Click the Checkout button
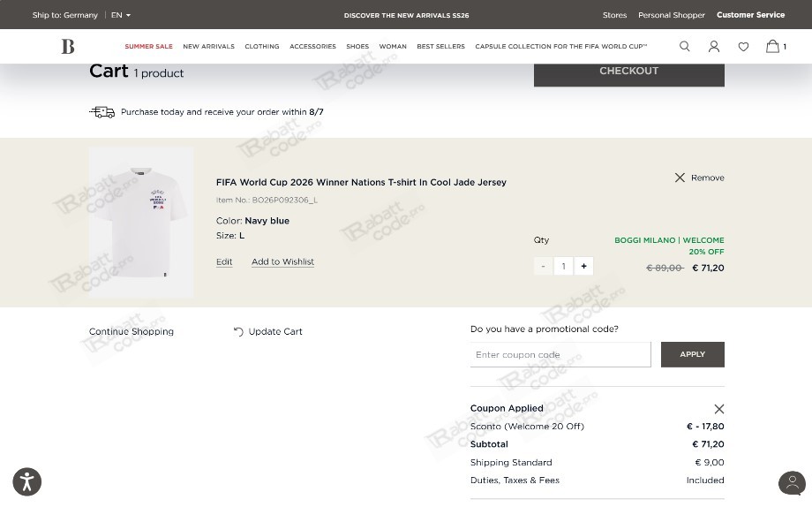Image resolution: width=812 pixels, height=507 pixels. [x=628, y=73]
